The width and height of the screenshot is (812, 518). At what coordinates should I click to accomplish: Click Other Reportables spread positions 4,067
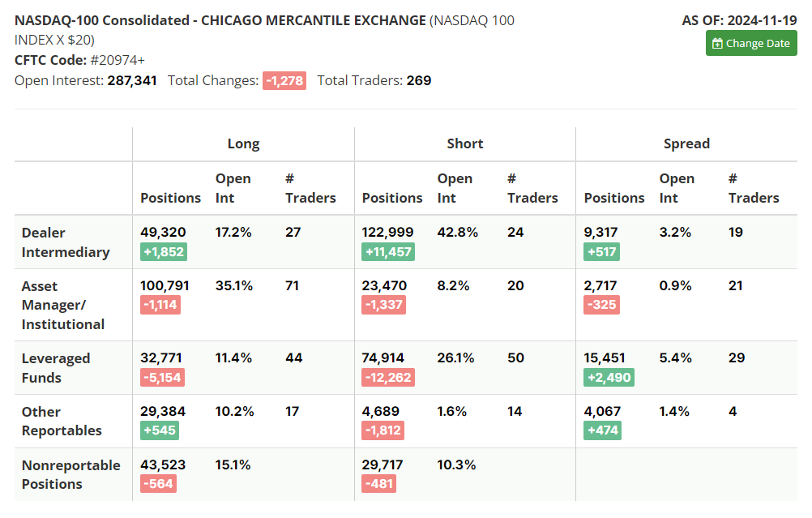click(x=602, y=411)
